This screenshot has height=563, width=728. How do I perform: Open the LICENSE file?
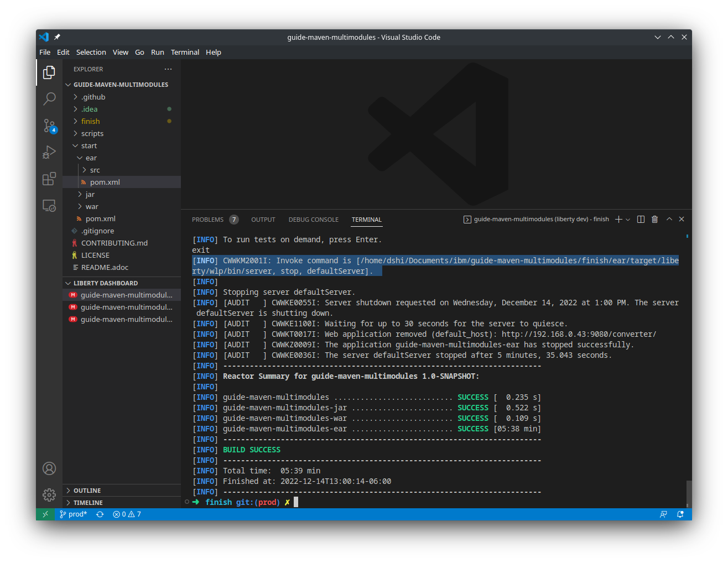click(122, 255)
